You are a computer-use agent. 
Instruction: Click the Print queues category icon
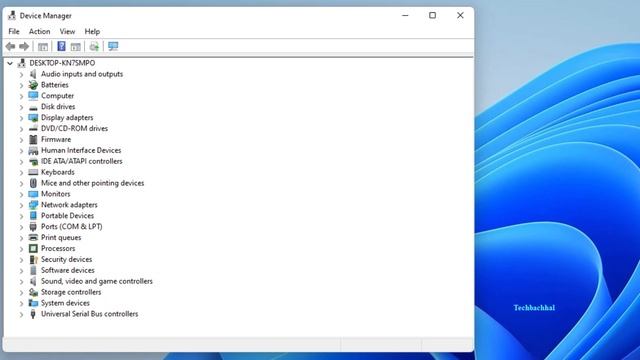pos(33,238)
